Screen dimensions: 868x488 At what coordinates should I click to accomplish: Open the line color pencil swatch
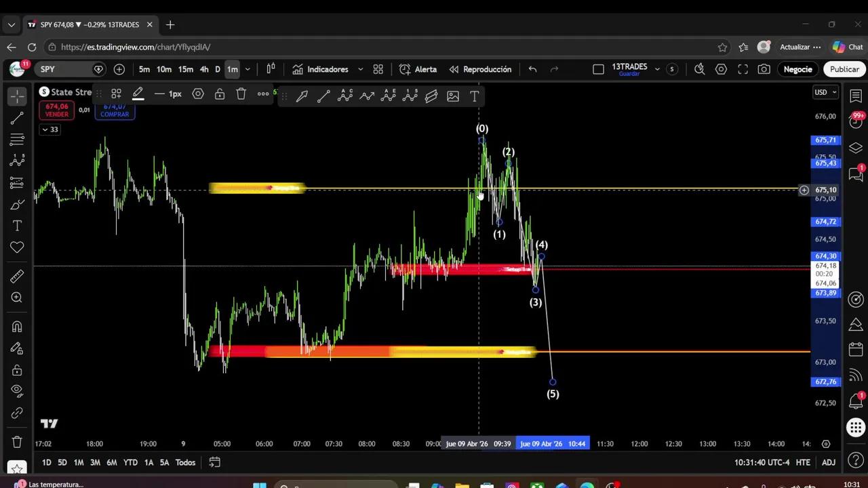pos(138,94)
